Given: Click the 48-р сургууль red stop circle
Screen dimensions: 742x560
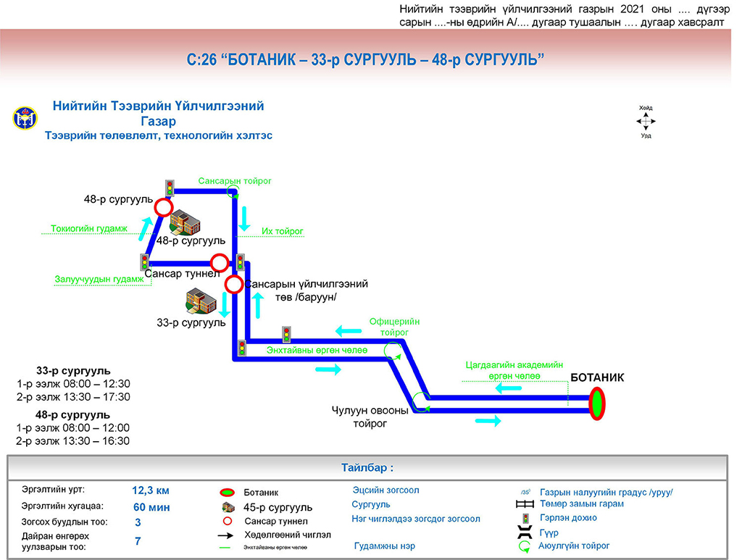Looking at the screenshot, I should (x=164, y=209).
